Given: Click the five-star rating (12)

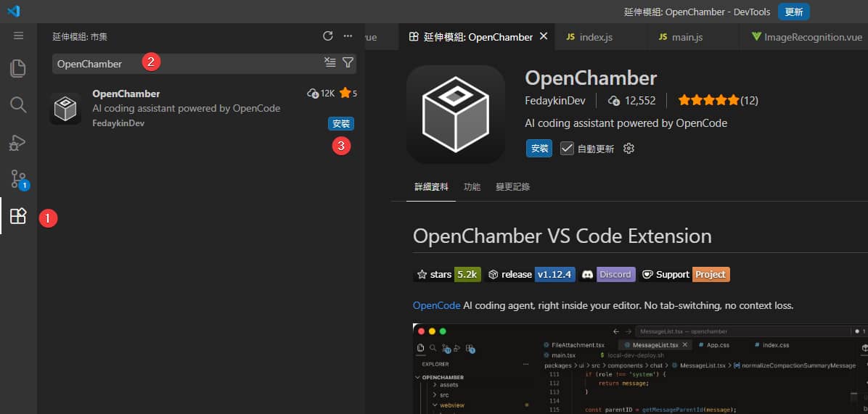Looking at the screenshot, I should click(718, 101).
